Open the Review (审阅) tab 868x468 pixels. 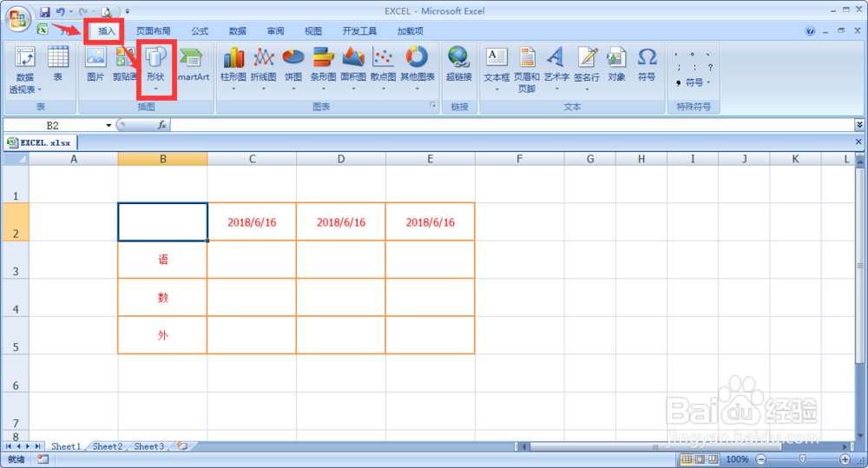coord(275,31)
